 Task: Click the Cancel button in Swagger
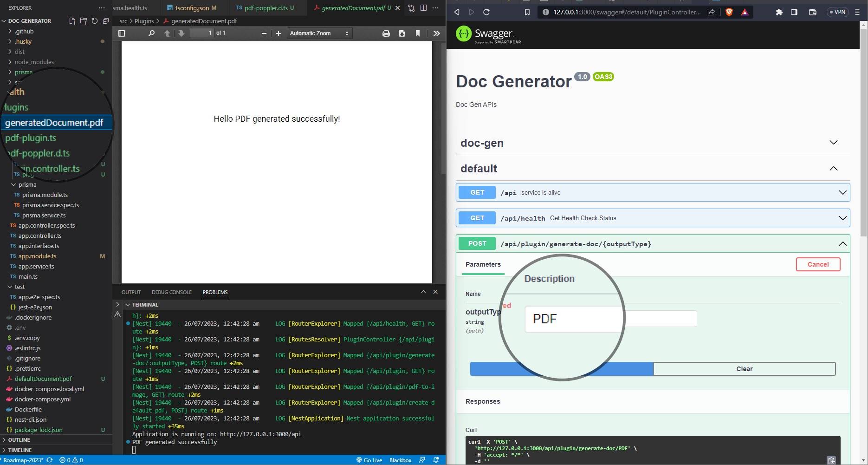click(818, 264)
